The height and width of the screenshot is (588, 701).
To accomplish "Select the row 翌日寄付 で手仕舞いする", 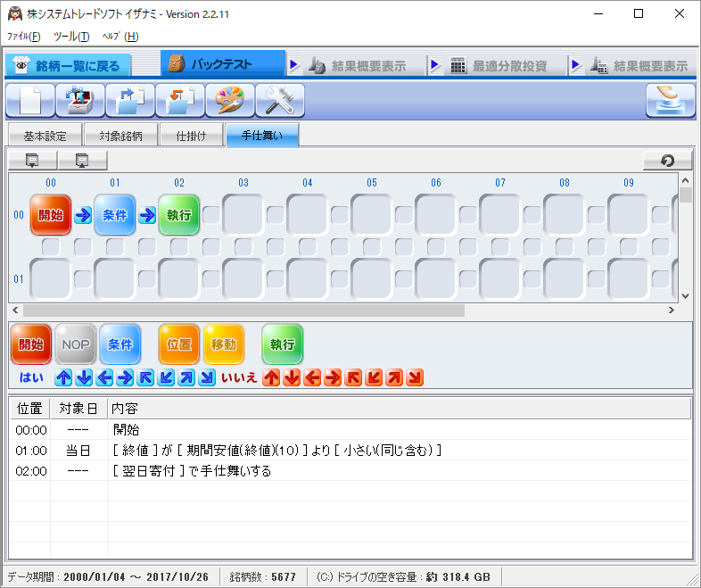I will (350, 471).
